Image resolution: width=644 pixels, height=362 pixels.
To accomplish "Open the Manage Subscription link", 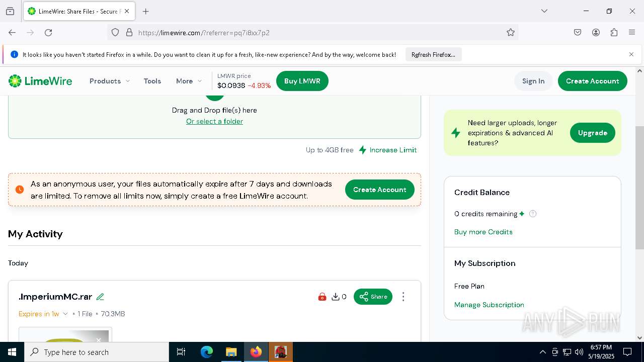I will click(489, 305).
